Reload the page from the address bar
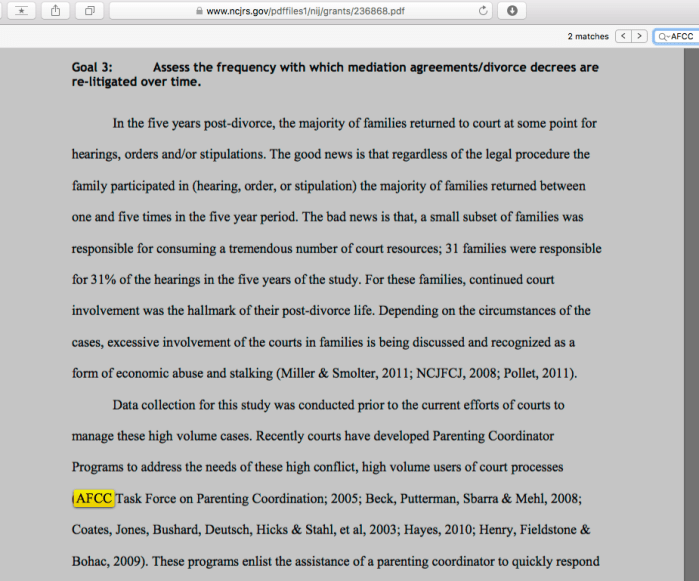This screenshot has height=581, width=699. pyautogui.click(x=484, y=11)
